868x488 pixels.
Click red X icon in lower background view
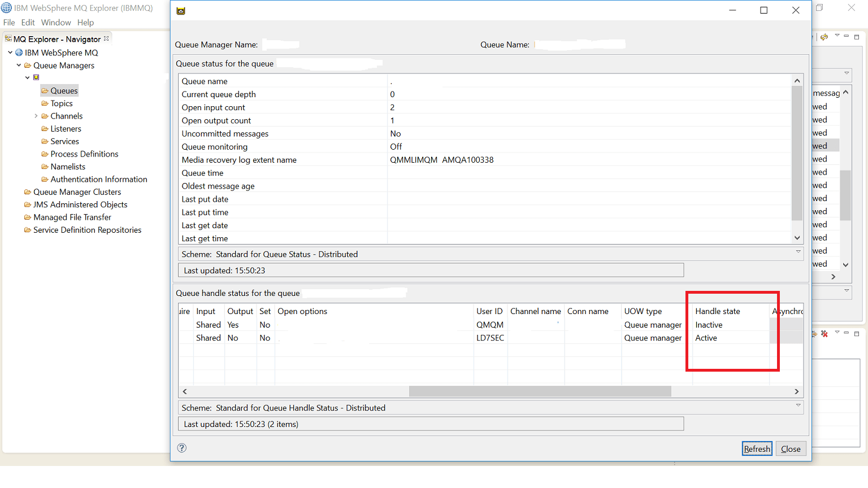[x=824, y=334]
